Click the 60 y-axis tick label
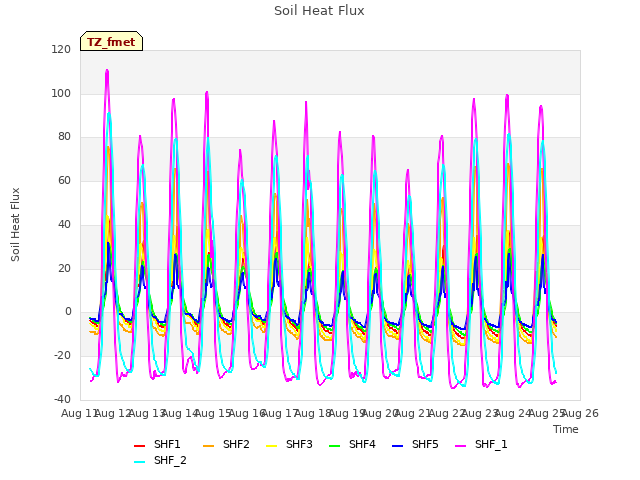 click(64, 180)
